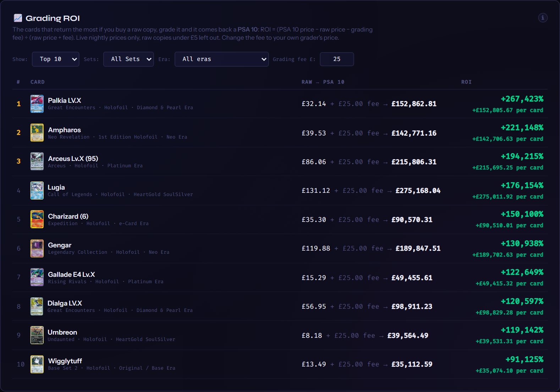The width and height of the screenshot is (560, 392).
Task: Click the £8.18 raw price
Action: pyautogui.click(x=312, y=336)
